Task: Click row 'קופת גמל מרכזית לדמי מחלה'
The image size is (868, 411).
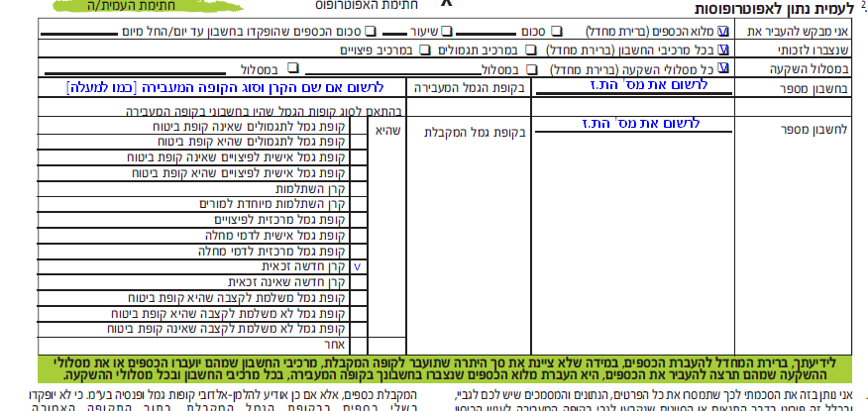Action: coord(195,251)
